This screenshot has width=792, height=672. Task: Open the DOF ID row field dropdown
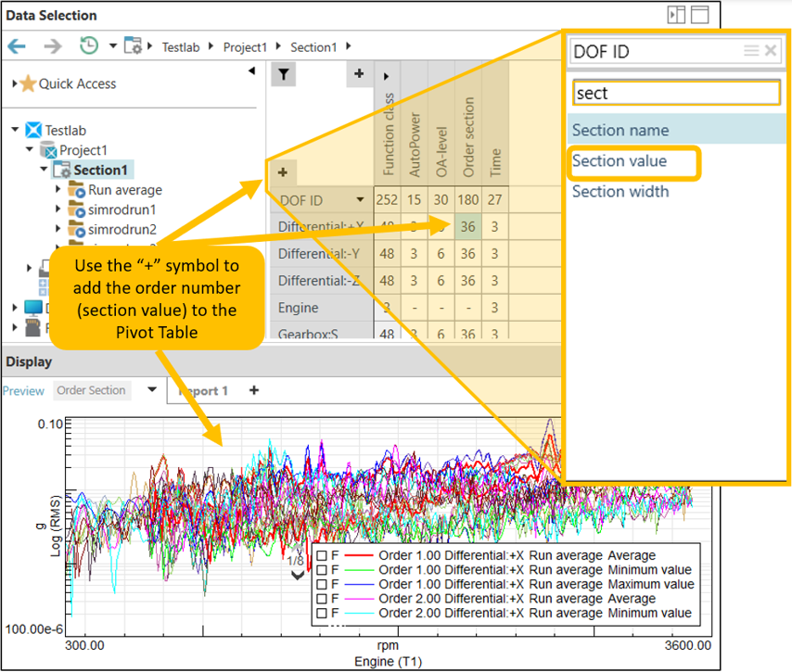360,199
